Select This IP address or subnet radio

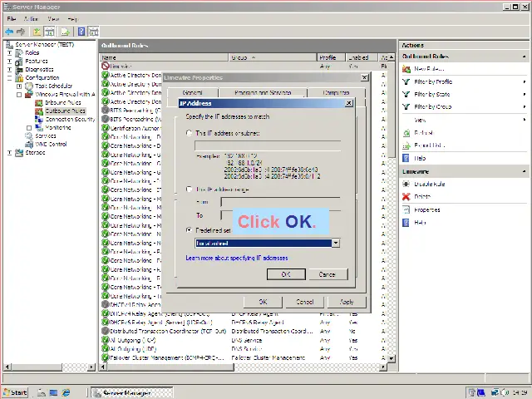tap(190, 133)
